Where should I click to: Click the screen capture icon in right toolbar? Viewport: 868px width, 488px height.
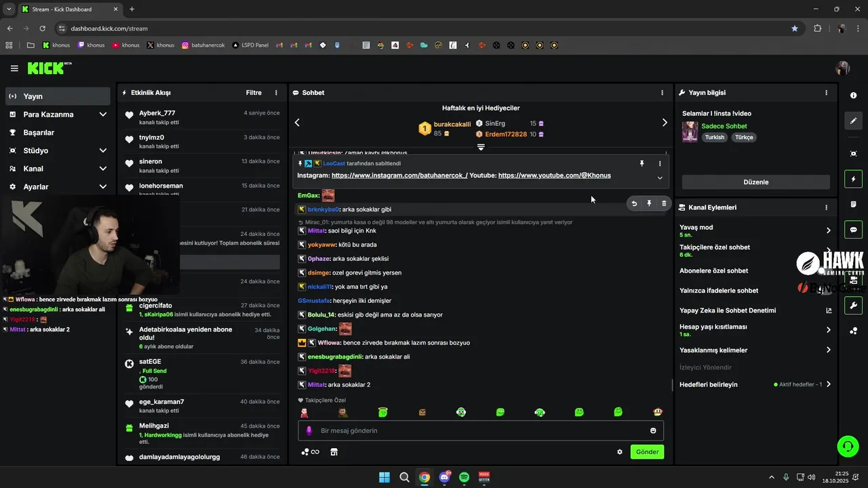853,154
